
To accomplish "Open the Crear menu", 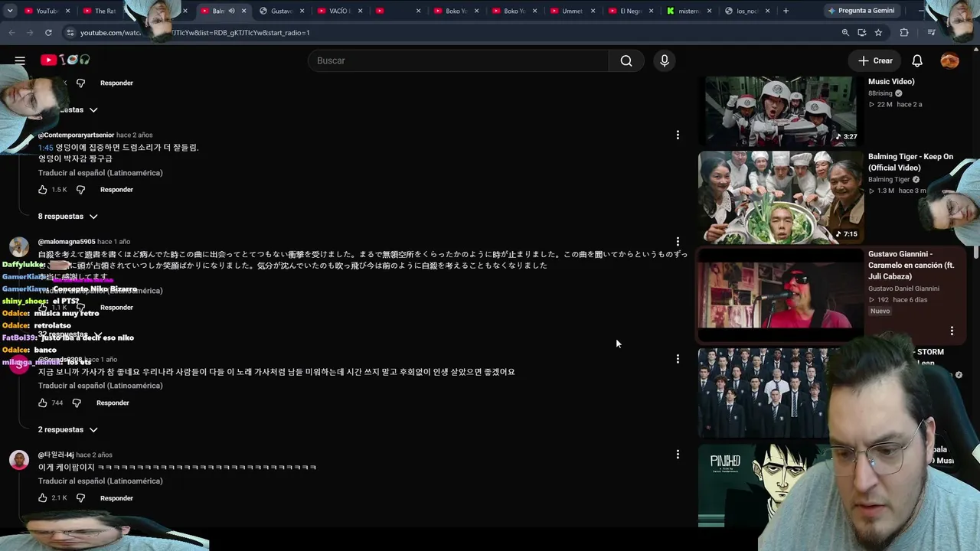I will (875, 60).
